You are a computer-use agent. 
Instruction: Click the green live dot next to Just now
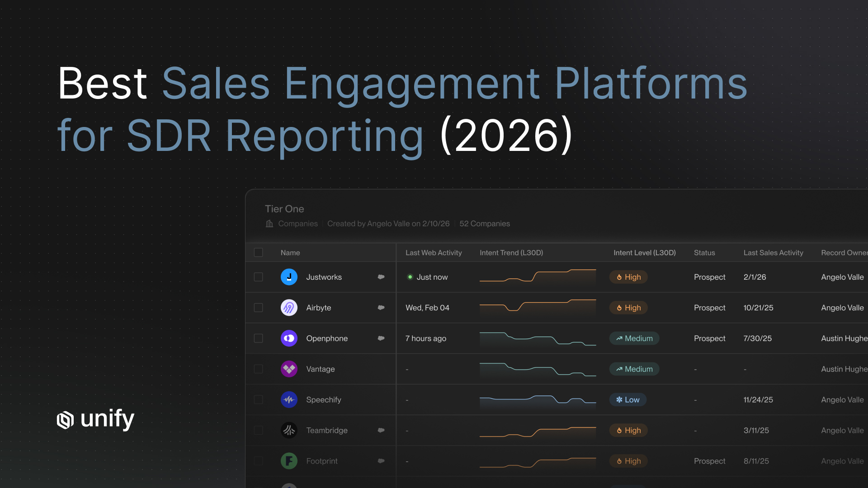click(x=410, y=277)
